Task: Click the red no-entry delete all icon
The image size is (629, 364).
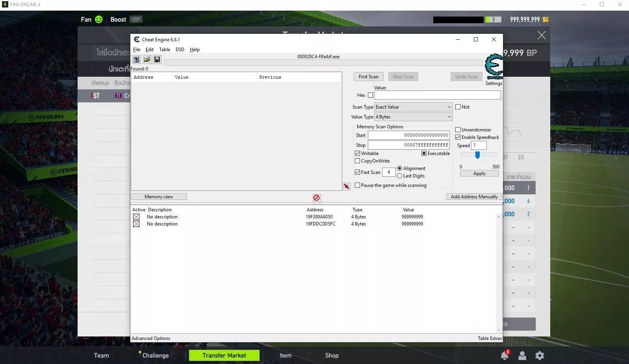Action: coord(316,198)
